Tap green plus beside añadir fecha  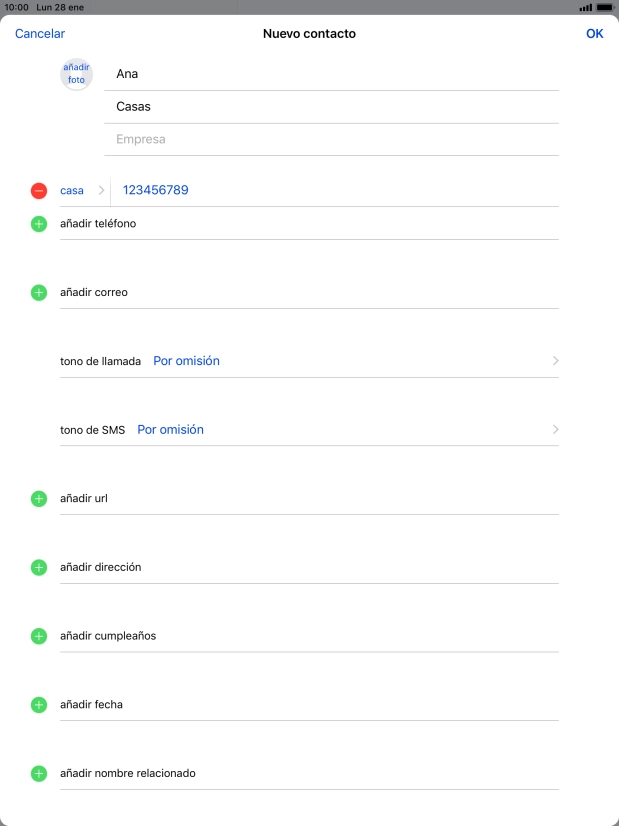(39, 705)
